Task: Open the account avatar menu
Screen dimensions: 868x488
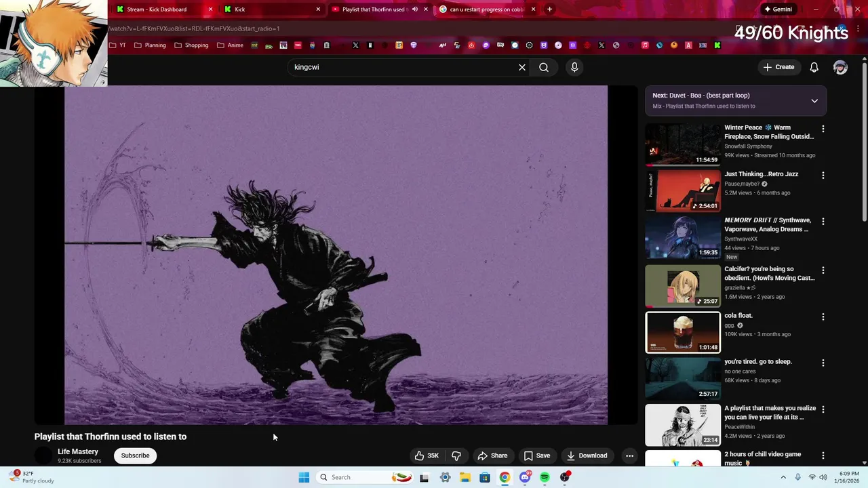Action: click(x=840, y=67)
